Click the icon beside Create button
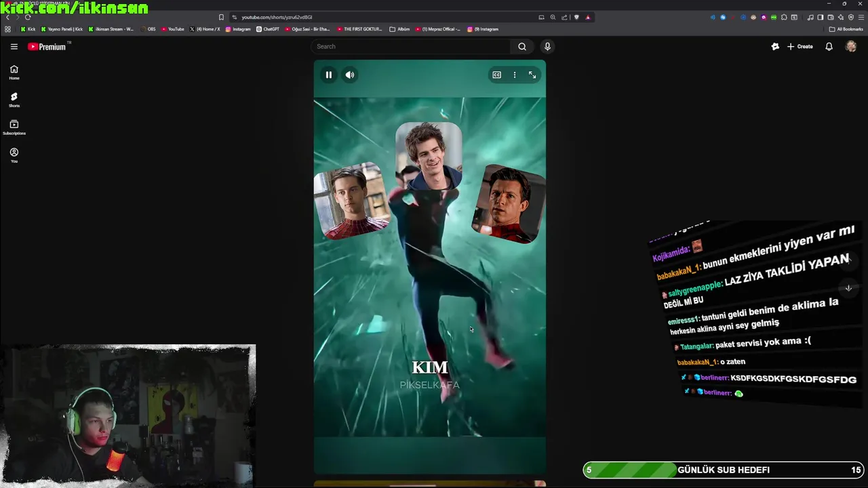 (x=775, y=46)
